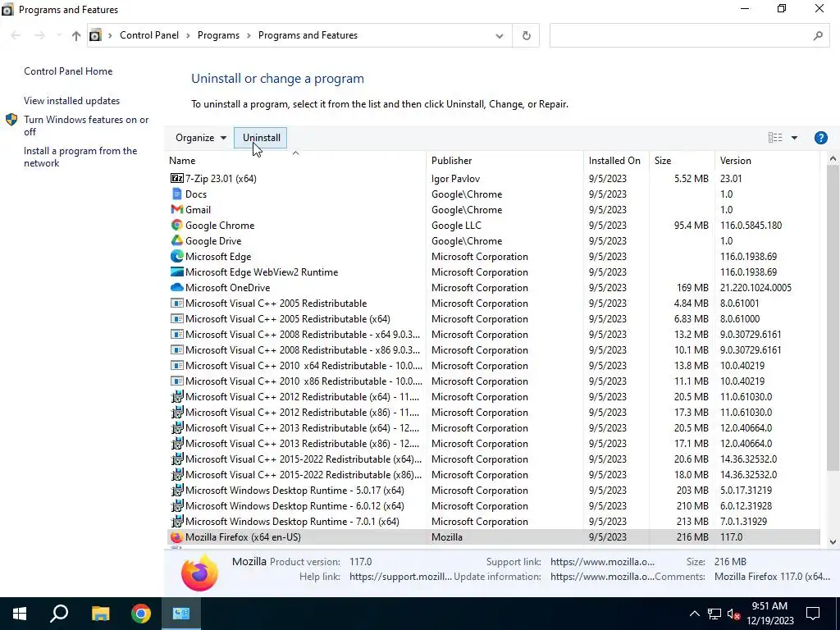Click the network tray icon
This screenshot has height=630, width=840.
coord(714,614)
